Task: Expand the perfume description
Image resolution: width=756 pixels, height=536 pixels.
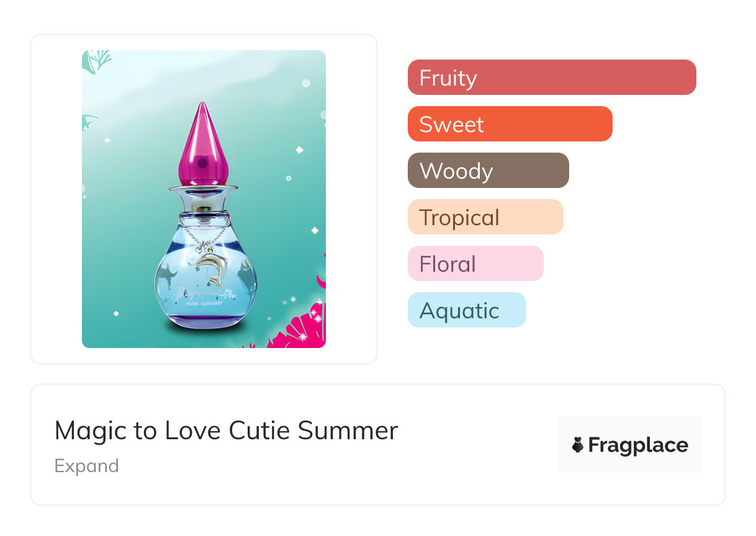Action: click(86, 466)
